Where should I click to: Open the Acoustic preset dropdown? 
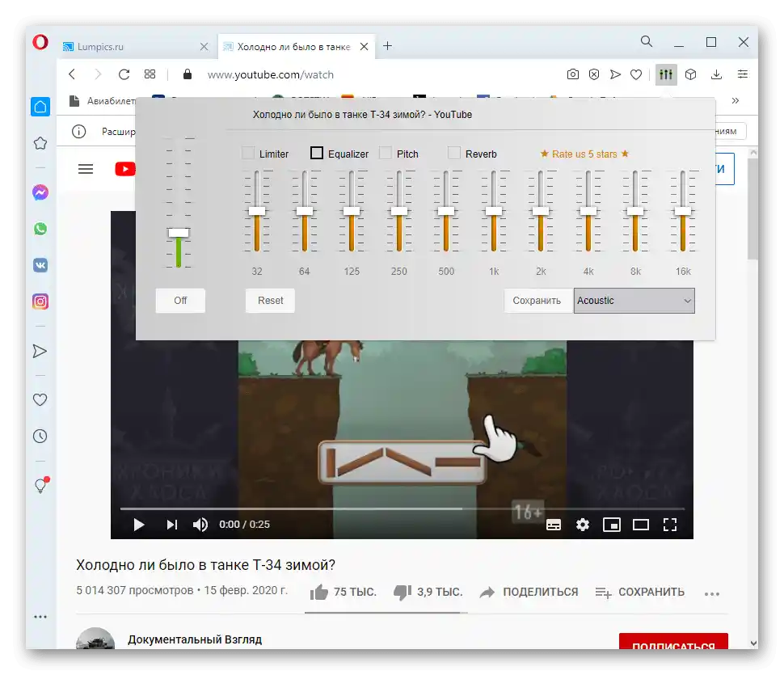tap(634, 301)
